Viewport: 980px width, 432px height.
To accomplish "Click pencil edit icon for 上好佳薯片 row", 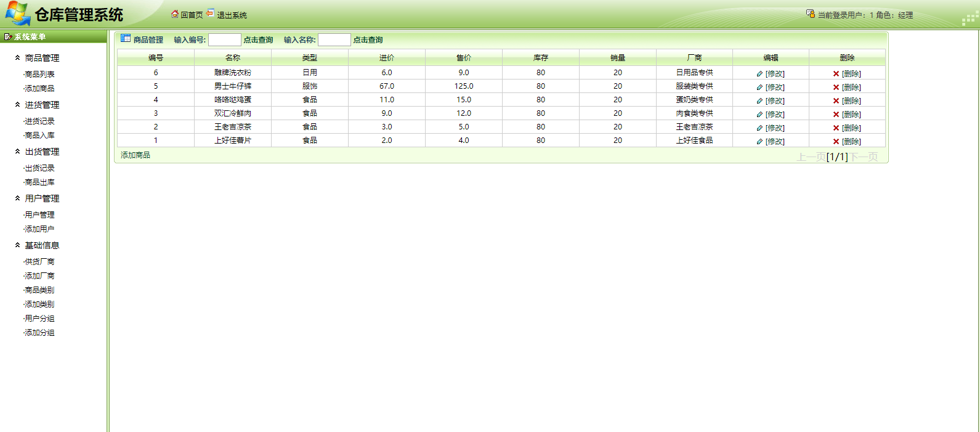I will pos(759,142).
